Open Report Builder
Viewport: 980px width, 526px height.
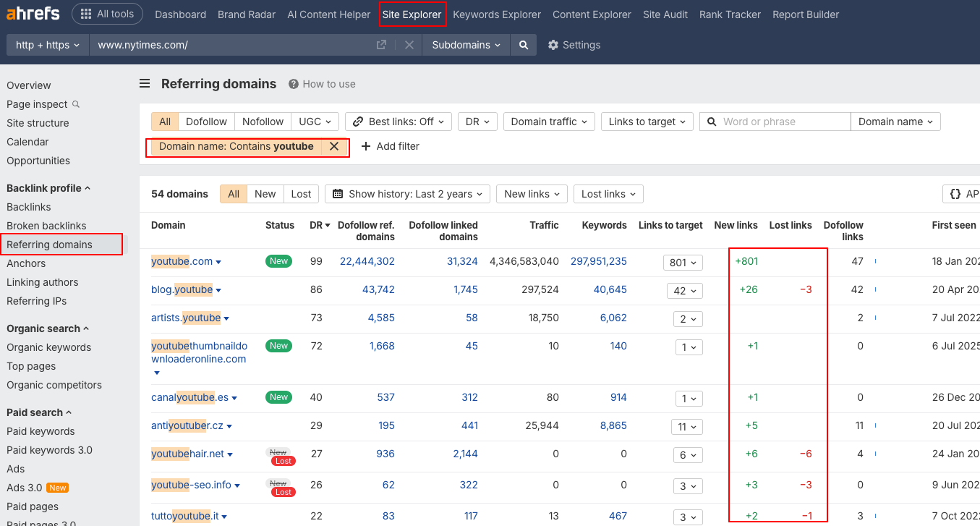[806, 14]
